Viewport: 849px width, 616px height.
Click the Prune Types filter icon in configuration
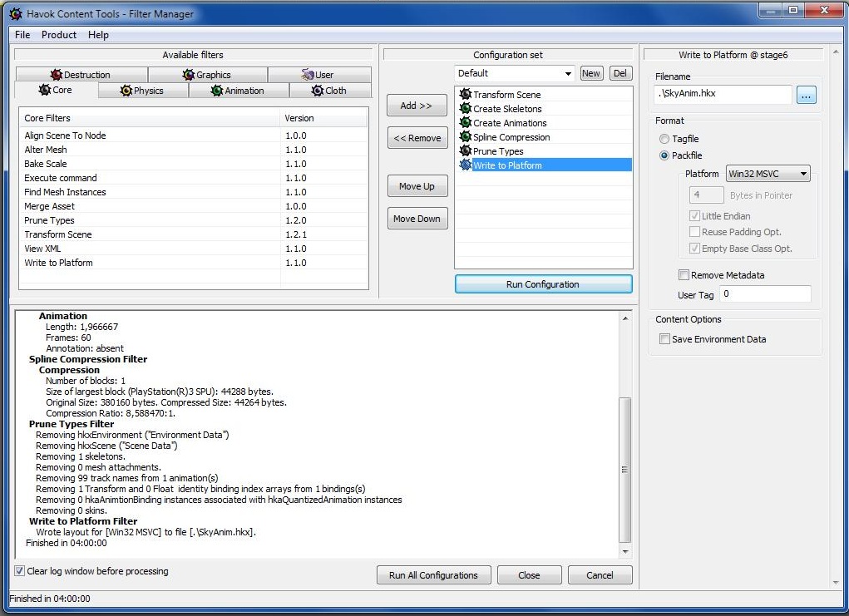coord(465,150)
